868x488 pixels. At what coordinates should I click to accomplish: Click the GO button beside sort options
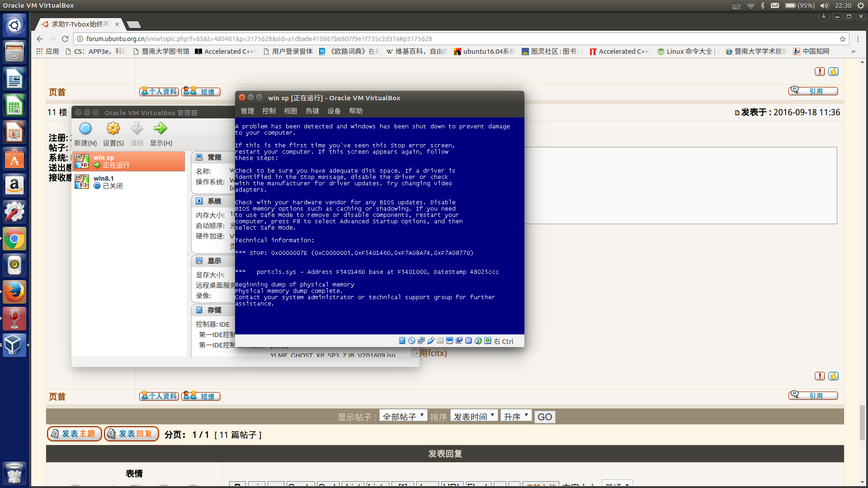(x=544, y=417)
